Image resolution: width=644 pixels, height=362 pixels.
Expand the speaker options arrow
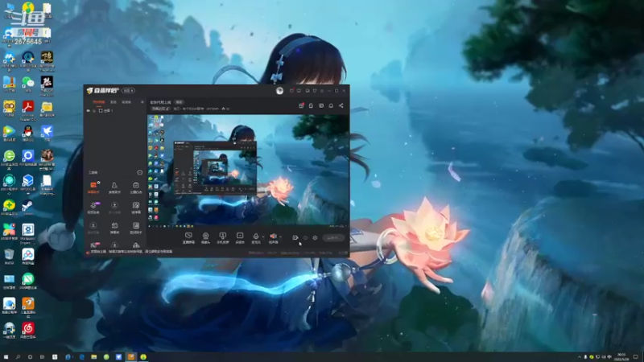280,237
